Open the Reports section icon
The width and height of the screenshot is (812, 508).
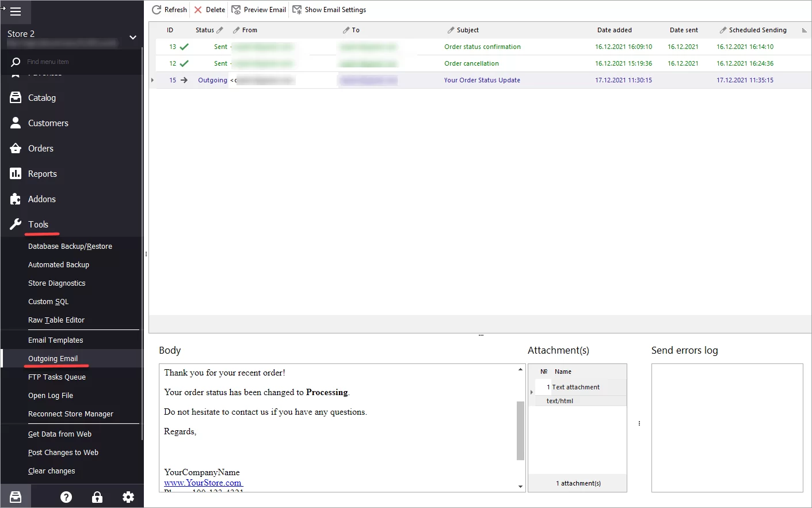pos(16,173)
